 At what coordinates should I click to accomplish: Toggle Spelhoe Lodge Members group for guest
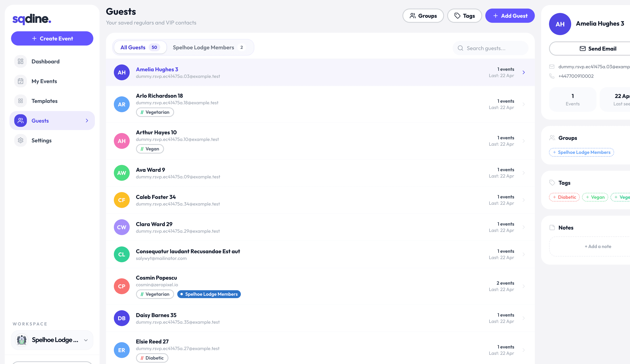tap(581, 152)
